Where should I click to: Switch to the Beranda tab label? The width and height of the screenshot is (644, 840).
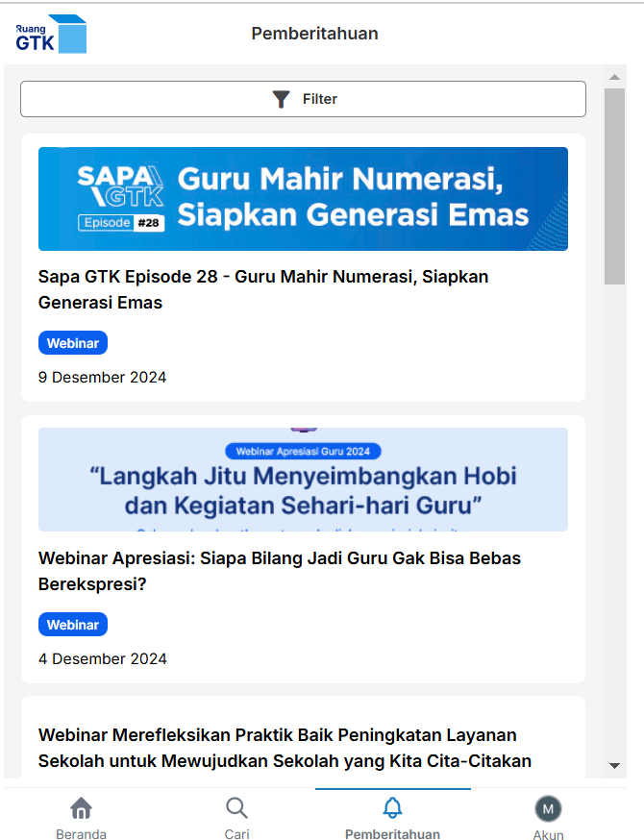(x=82, y=834)
